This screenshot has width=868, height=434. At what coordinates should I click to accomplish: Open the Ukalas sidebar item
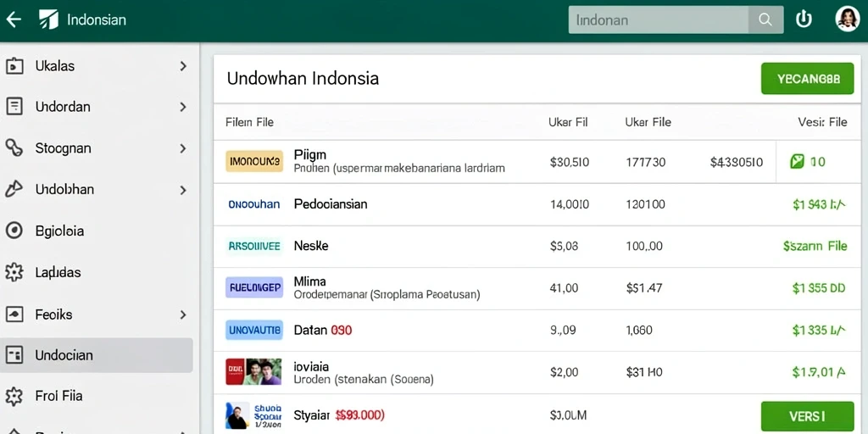tap(97, 66)
